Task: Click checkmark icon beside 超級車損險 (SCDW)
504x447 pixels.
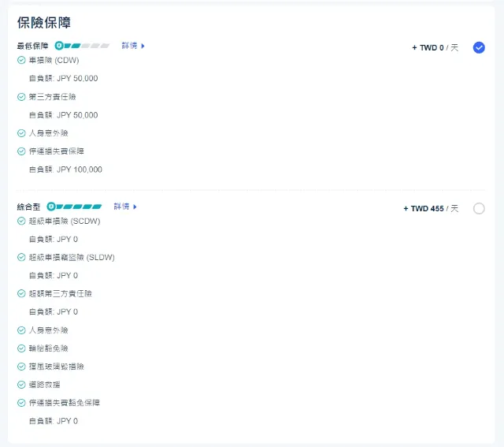Action: tap(21, 221)
